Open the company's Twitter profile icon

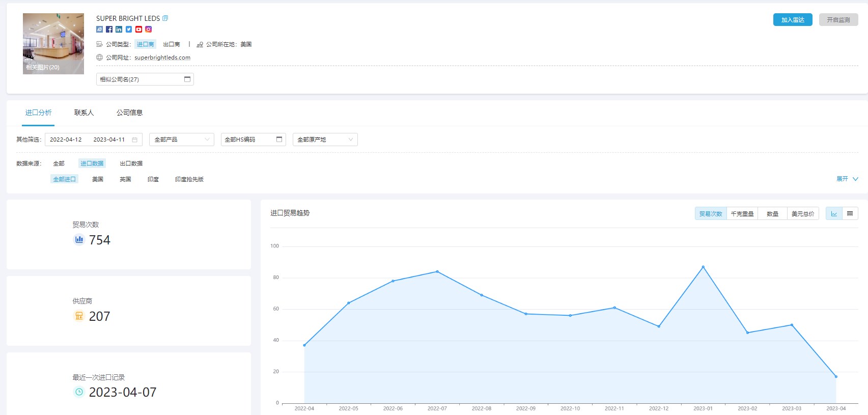tap(129, 30)
